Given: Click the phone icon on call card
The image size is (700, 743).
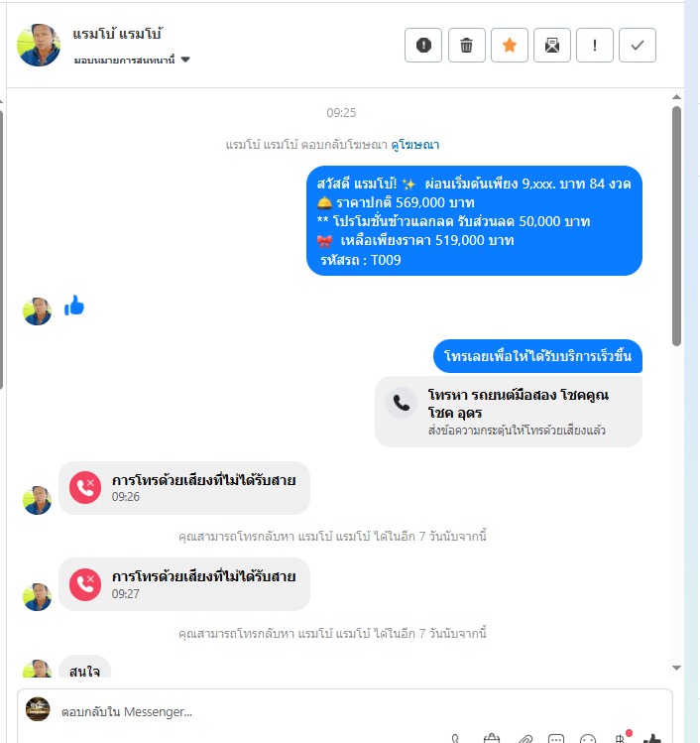Looking at the screenshot, I should pos(402,403).
